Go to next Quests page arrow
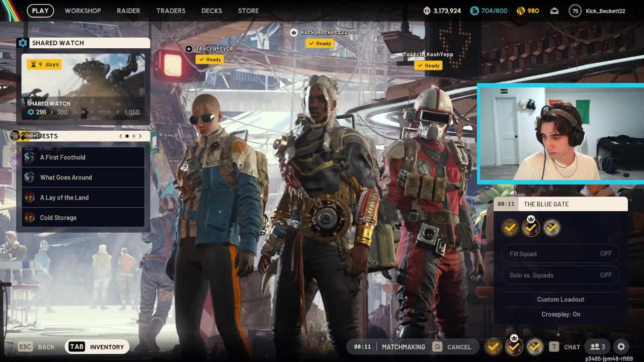This screenshot has width=644, height=362. point(140,136)
